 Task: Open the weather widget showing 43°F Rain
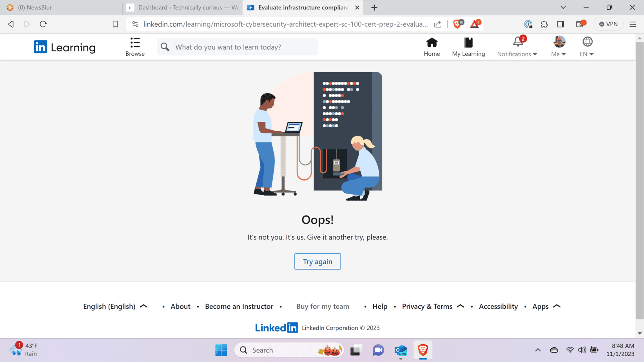tap(24, 350)
